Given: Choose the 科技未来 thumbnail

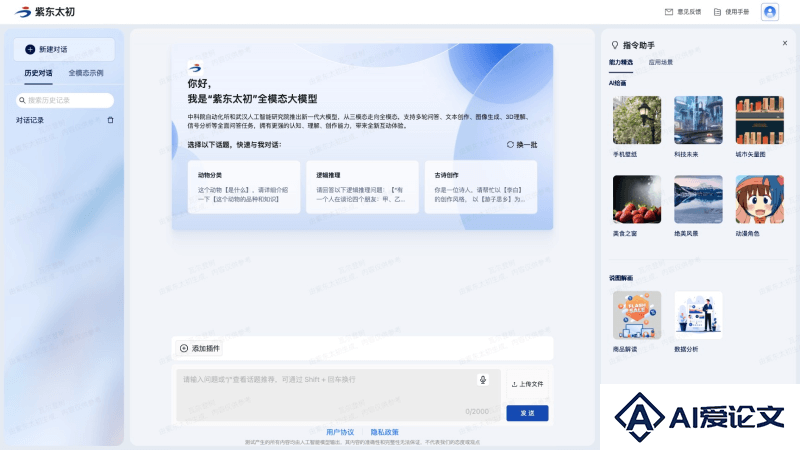Looking at the screenshot, I should click(698, 120).
